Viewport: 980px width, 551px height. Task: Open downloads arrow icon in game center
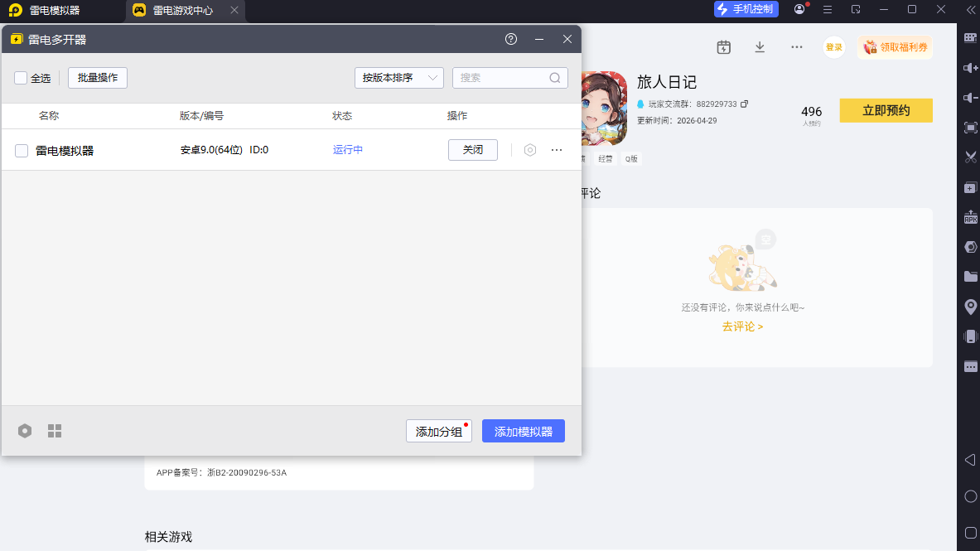pos(760,47)
